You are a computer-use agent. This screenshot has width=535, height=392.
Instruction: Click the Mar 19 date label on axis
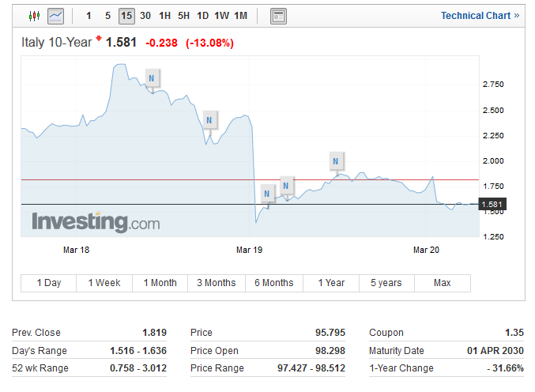(x=250, y=250)
